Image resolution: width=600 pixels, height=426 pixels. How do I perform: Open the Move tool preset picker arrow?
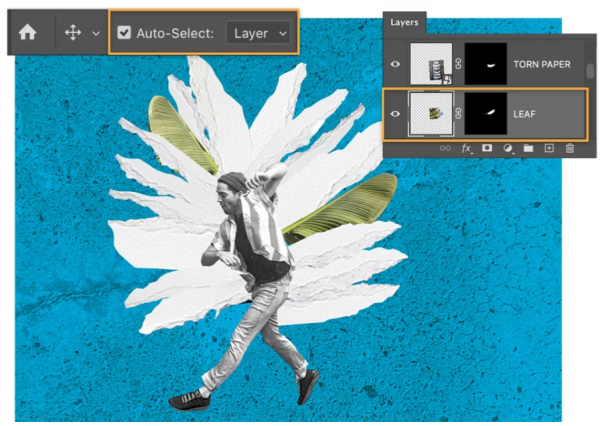(96, 33)
